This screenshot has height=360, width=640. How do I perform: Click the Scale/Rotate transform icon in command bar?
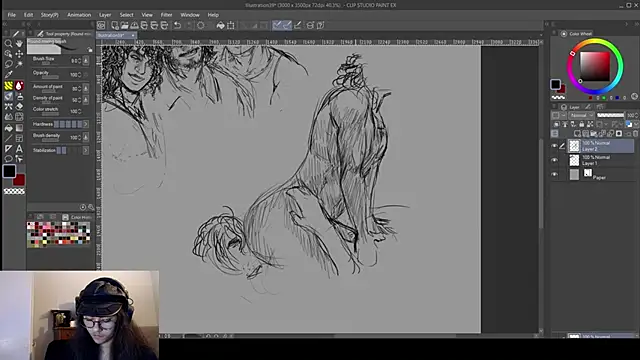point(231,25)
